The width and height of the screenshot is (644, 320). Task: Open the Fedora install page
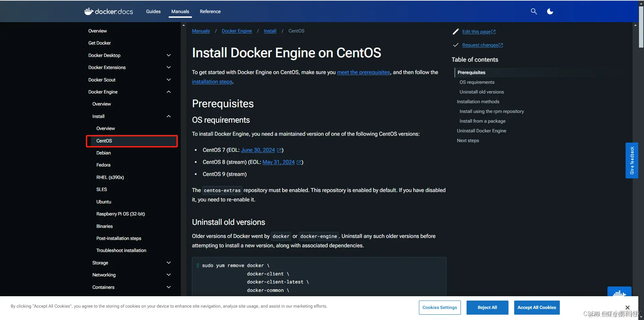pyautogui.click(x=103, y=165)
